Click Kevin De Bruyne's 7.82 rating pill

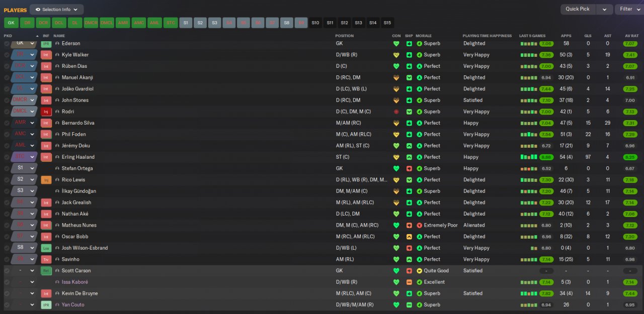tap(546, 293)
